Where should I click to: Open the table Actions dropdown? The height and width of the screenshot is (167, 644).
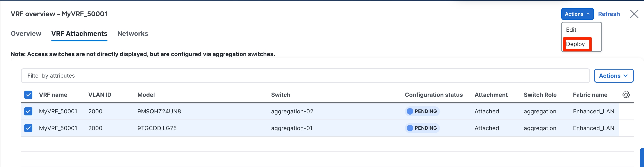click(613, 76)
